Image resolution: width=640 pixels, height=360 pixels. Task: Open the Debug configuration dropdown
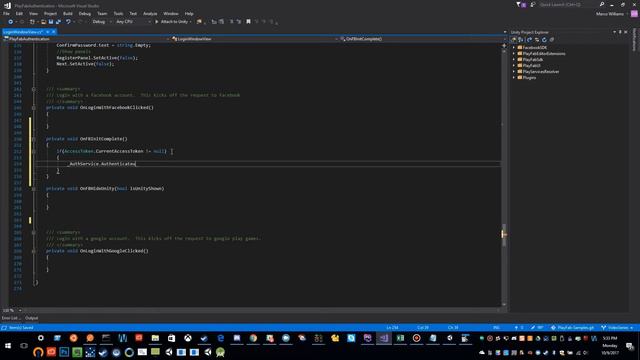tap(101, 22)
